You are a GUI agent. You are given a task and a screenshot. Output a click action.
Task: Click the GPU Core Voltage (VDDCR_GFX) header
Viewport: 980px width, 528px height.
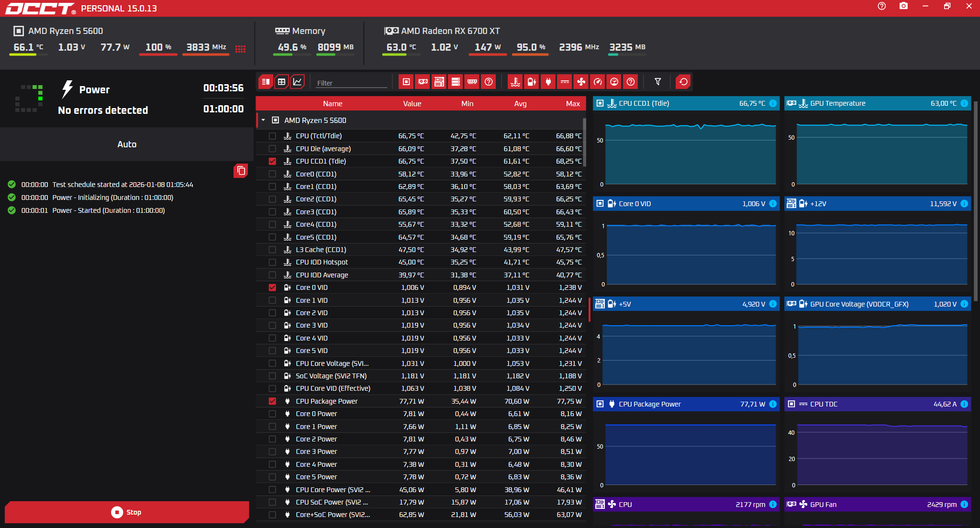tap(878, 304)
